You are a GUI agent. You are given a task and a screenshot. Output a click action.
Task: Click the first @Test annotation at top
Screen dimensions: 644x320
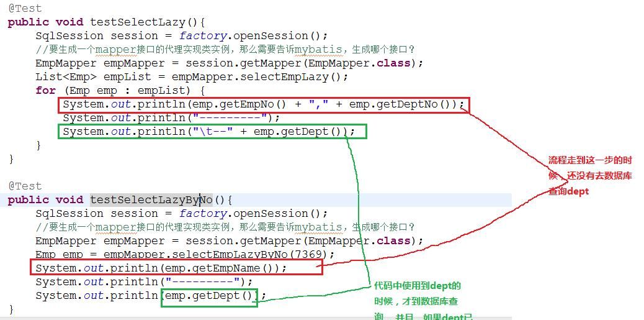[x=25, y=9]
